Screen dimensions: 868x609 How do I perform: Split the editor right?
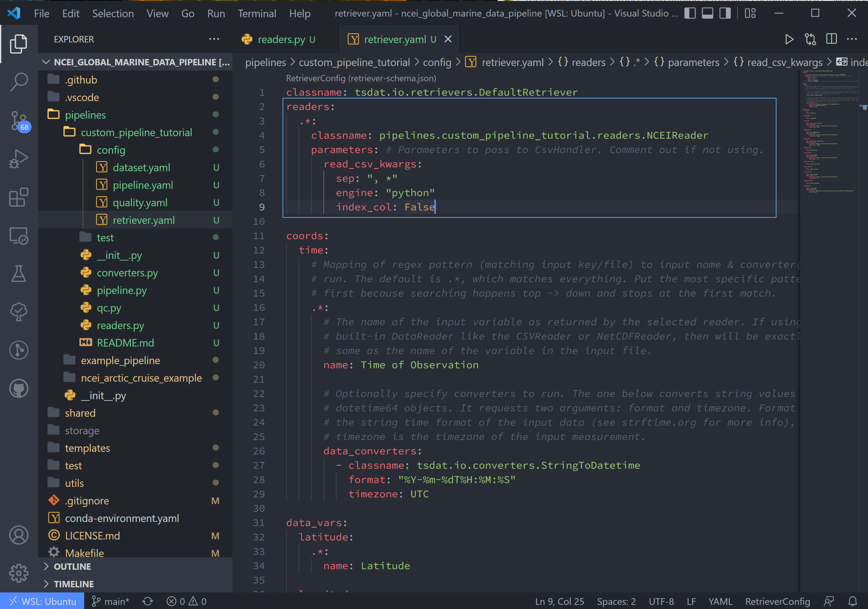tap(831, 39)
